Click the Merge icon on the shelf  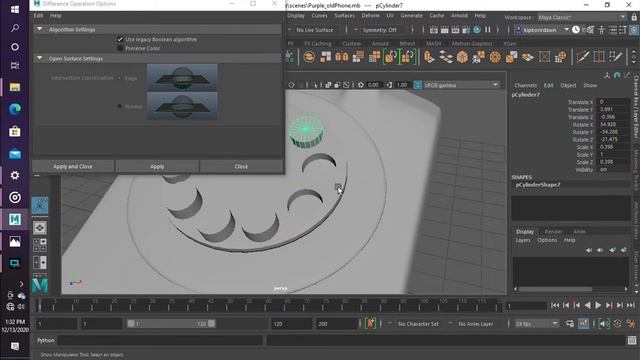[478, 57]
